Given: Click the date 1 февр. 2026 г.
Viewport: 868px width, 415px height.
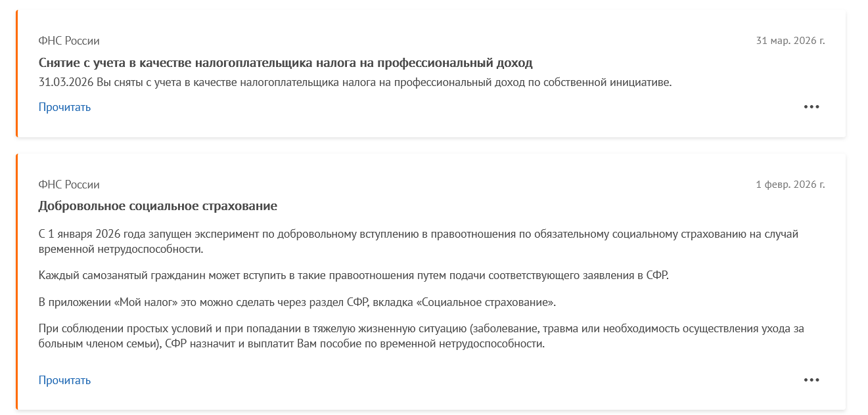Looking at the screenshot, I should click(x=790, y=185).
